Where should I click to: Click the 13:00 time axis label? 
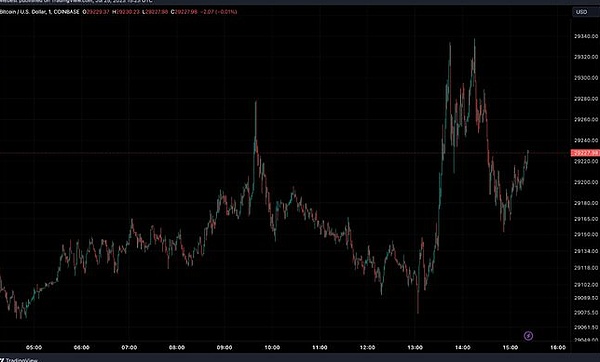coord(415,347)
